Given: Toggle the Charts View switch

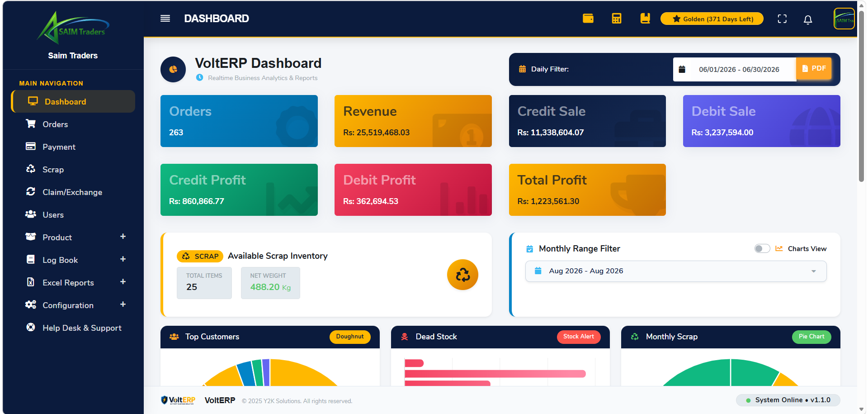Looking at the screenshot, I should 762,248.
